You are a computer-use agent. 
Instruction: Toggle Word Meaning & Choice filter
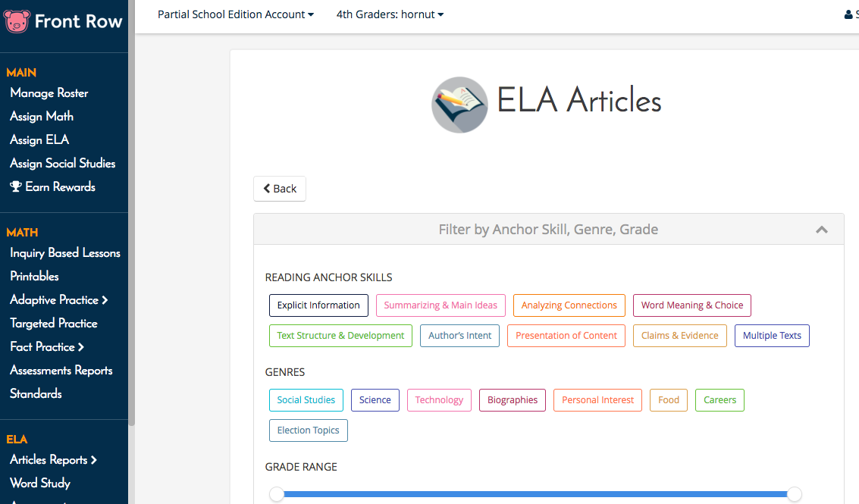692,305
